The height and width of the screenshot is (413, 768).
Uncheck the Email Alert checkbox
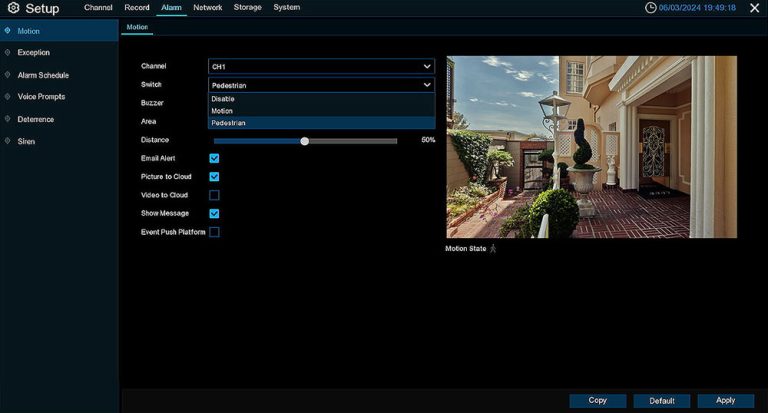[x=214, y=158]
